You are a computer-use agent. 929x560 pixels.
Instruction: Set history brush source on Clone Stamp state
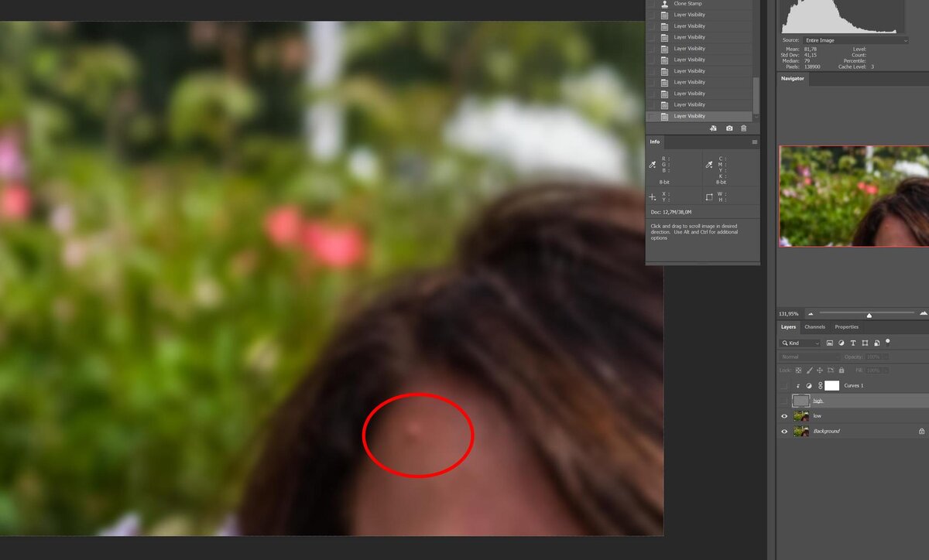pyautogui.click(x=650, y=4)
